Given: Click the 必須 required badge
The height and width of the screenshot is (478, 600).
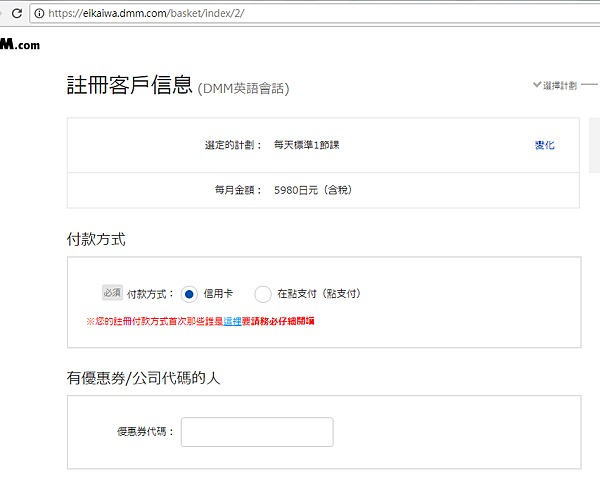Looking at the screenshot, I should pyautogui.click(x=112, y=293).
